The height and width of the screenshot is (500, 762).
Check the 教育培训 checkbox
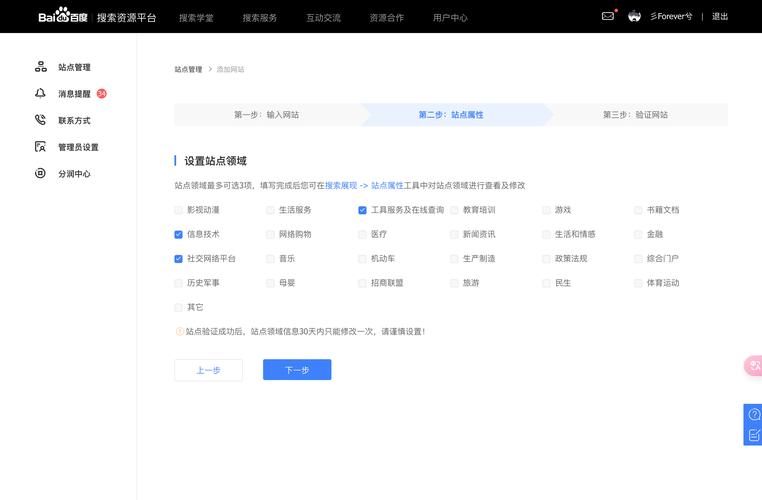tap(454, 210)
